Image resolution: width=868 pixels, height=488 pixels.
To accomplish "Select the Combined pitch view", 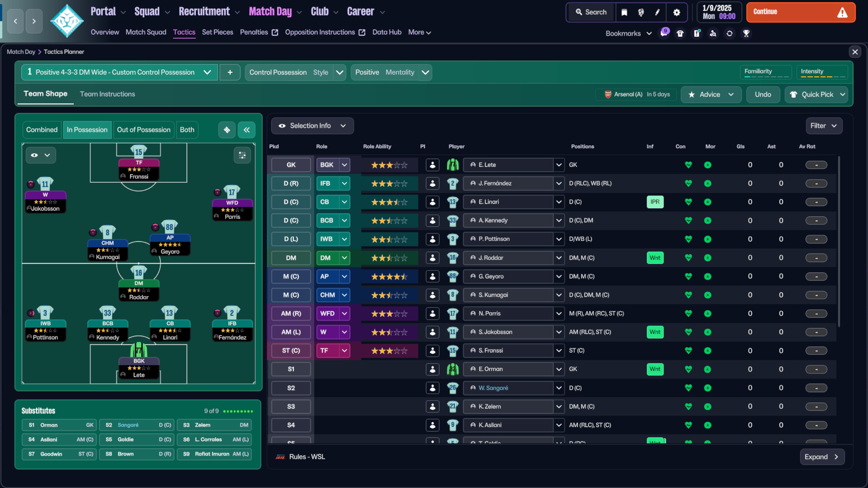I will 42,130.
